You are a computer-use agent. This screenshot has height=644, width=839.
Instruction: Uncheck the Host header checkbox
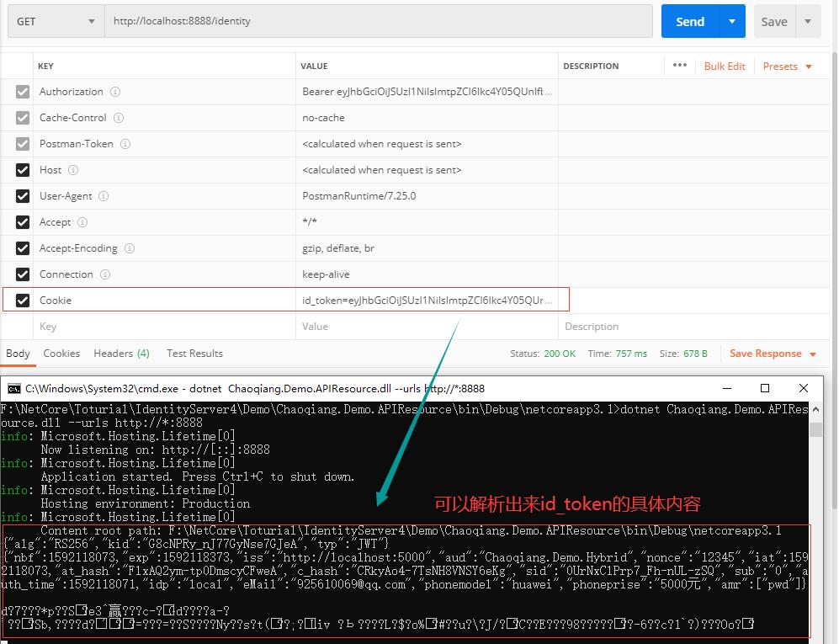pyautogui.click(x=22, y=169)
